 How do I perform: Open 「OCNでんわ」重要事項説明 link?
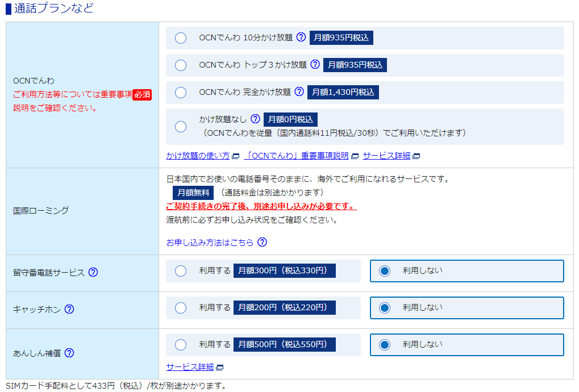tap(296, 156)
